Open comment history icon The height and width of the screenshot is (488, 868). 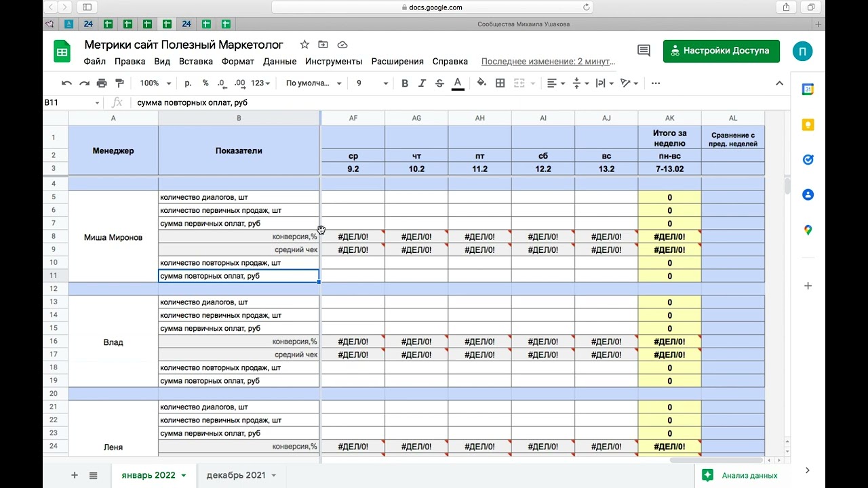[644, 51]
